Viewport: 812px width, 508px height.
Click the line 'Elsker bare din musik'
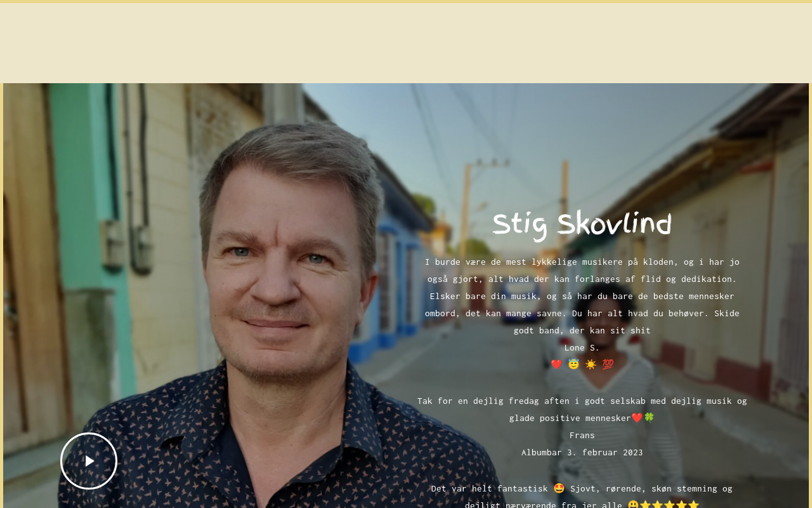pos(582,296)
